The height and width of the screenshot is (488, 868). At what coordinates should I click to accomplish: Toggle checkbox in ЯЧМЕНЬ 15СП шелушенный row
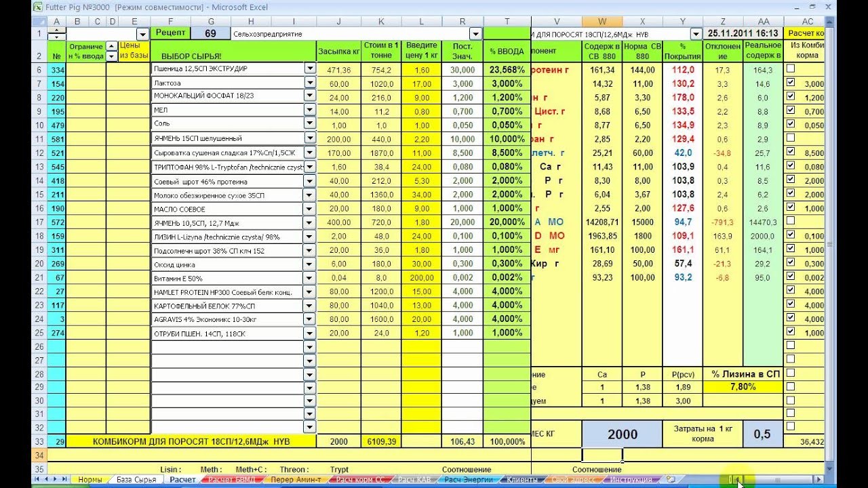791,138
